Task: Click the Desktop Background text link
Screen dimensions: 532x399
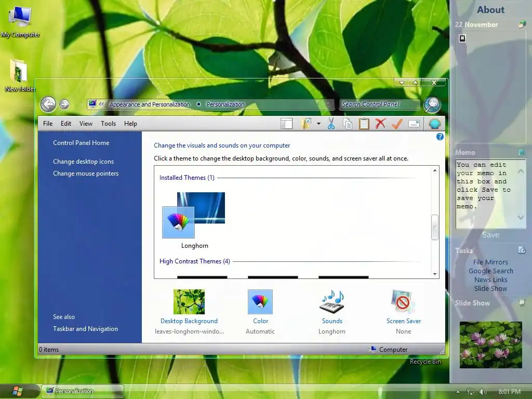Action: pyautogui.click(x=189, y=321)
